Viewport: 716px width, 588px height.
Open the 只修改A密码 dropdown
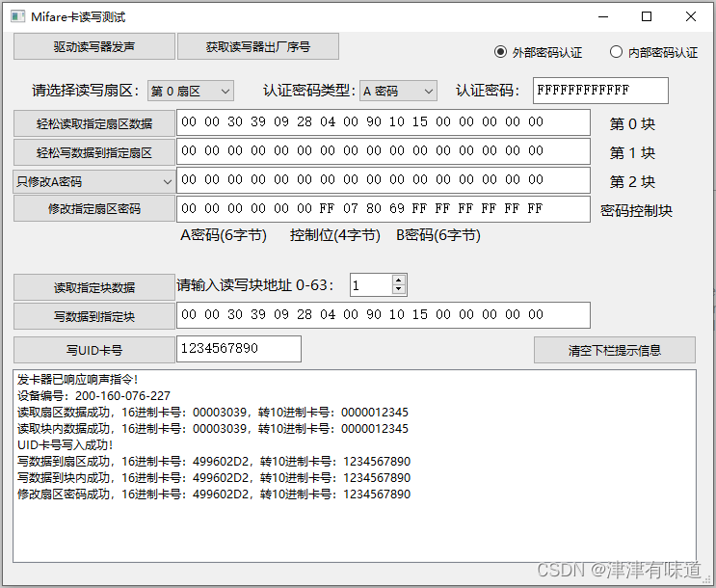pyautogui.click(x=94, y=182)
